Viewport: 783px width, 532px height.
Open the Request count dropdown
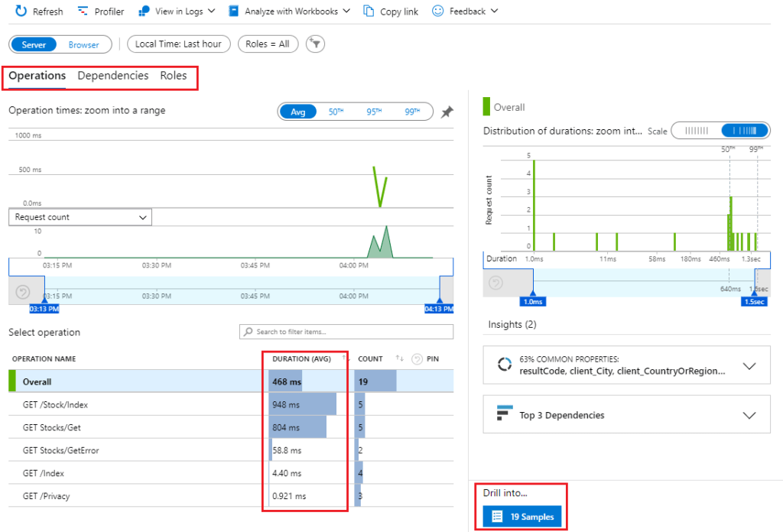coord(80,217)
